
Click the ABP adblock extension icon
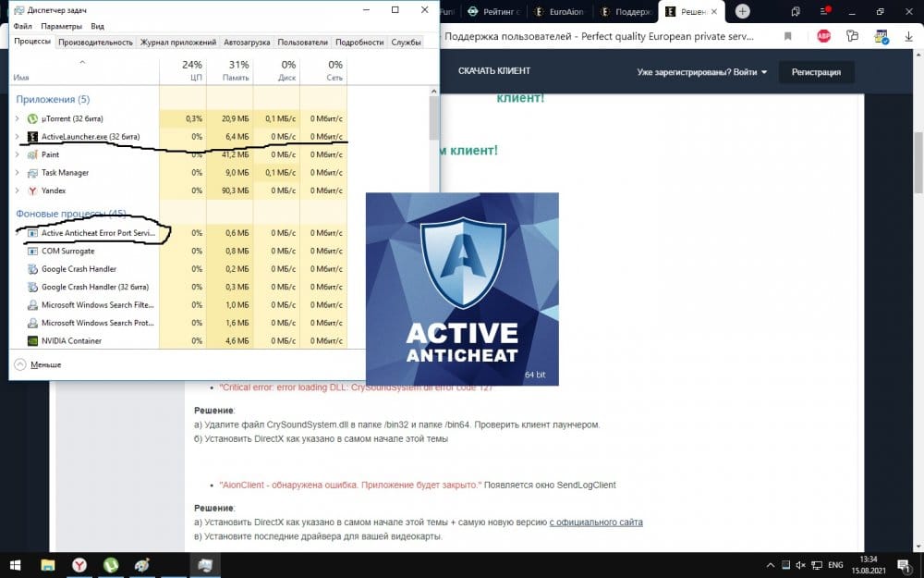pyautogui.click(x=823, y=37)
